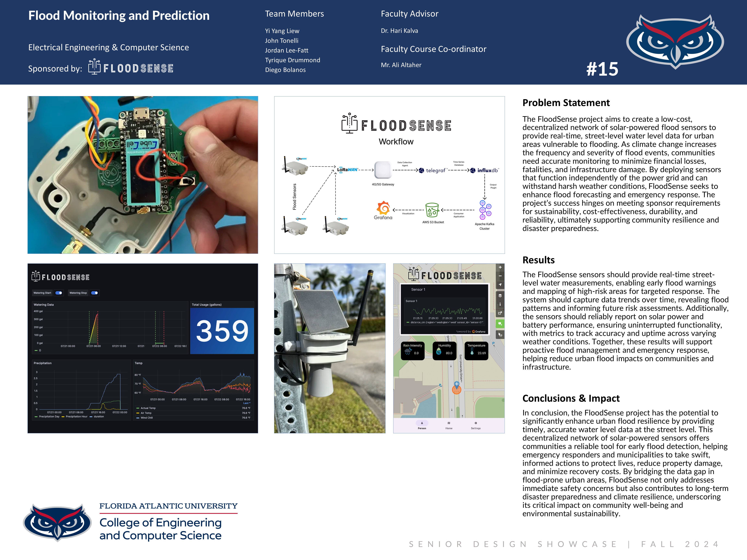Click the Precipitation Hour legend item

76,417
